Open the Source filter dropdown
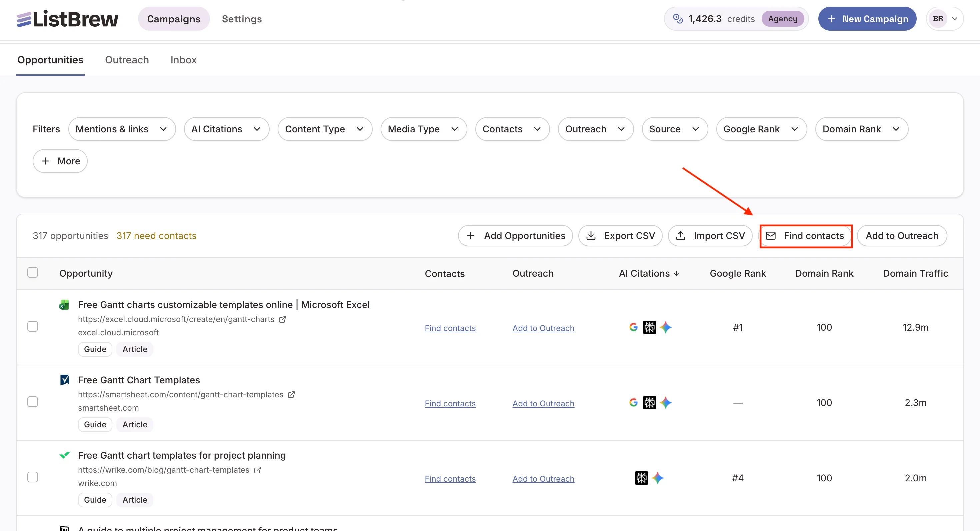The height and width of the screenshot is (531, 980). 675,129
